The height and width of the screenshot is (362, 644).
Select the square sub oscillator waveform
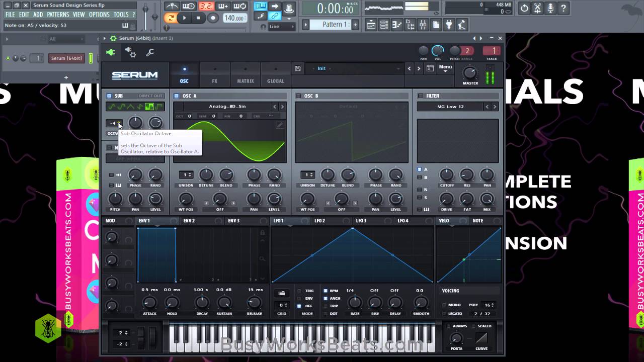coord(149,107)
